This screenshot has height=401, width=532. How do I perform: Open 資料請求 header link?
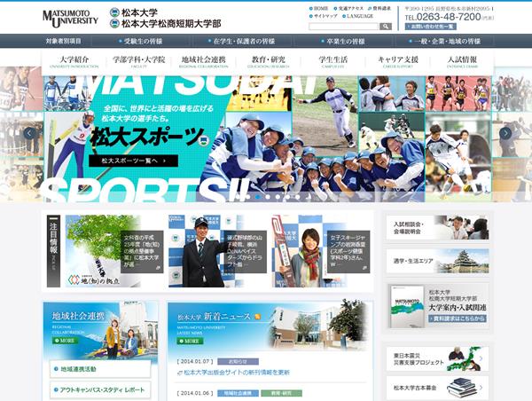pos(379,8)
